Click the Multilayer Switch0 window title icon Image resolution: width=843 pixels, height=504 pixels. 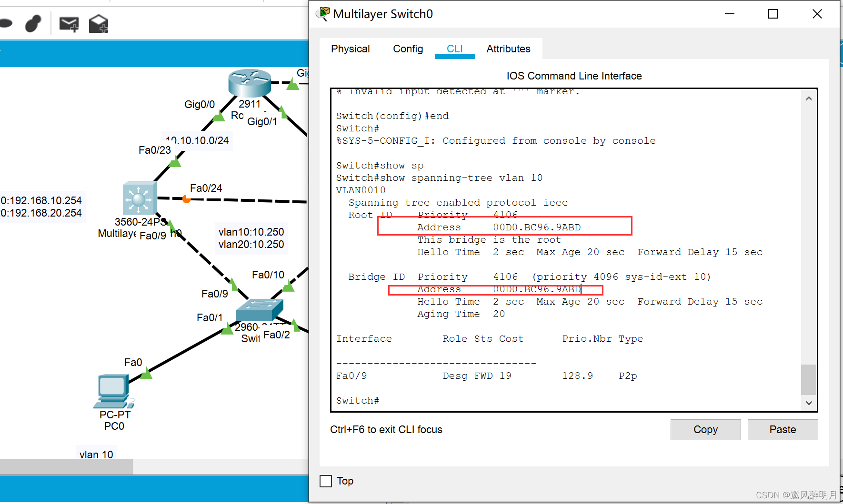323,14
